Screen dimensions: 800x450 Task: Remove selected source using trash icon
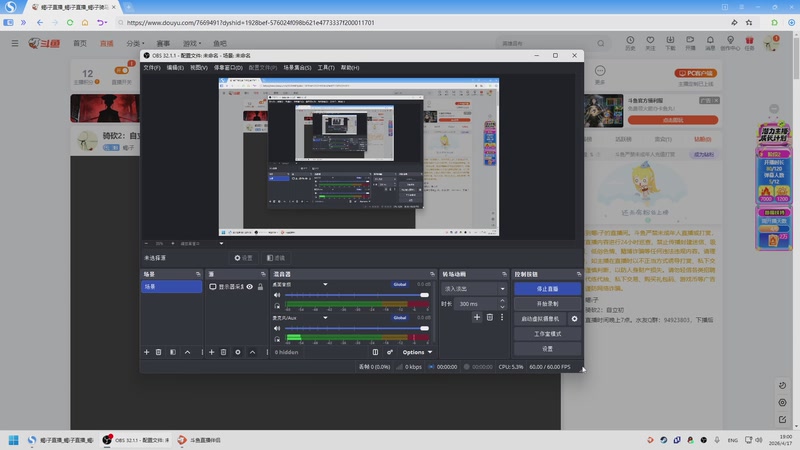223,352
